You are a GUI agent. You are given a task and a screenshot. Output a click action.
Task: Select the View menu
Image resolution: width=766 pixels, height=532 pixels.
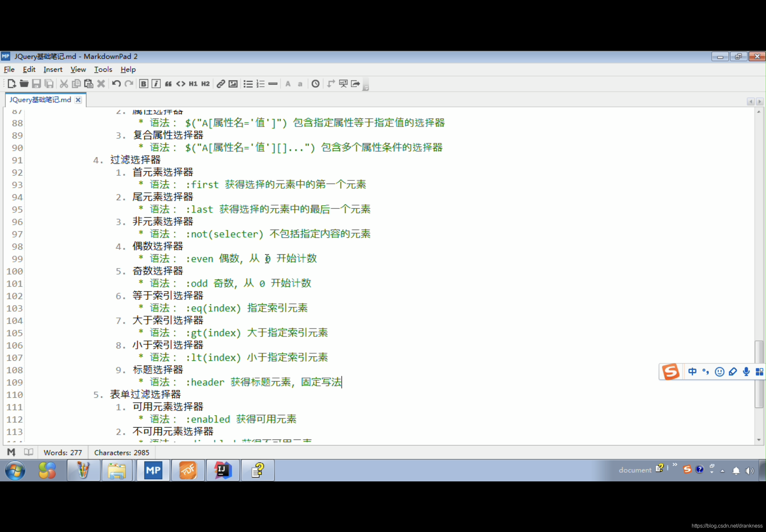pos(78,69)
